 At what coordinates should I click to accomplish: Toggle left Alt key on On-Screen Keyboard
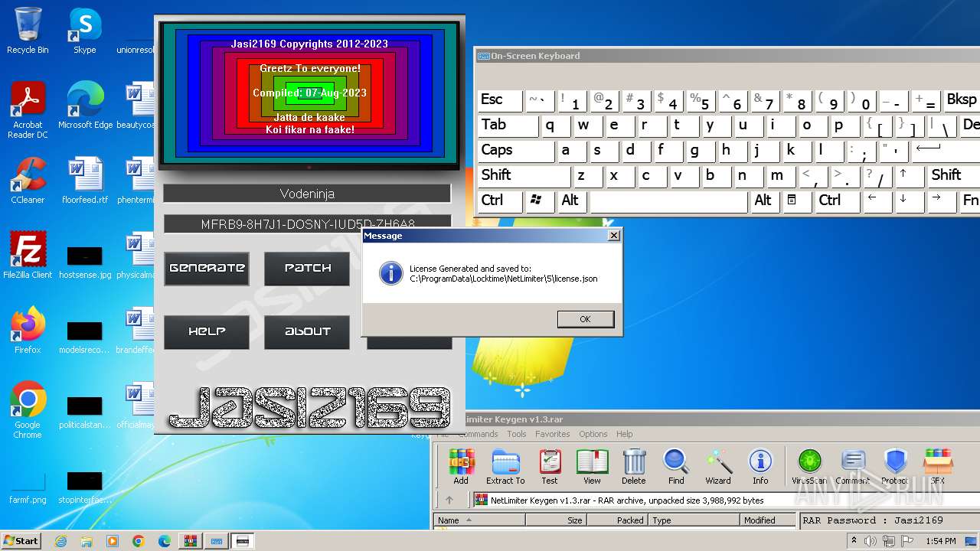[x=572, y=201]
